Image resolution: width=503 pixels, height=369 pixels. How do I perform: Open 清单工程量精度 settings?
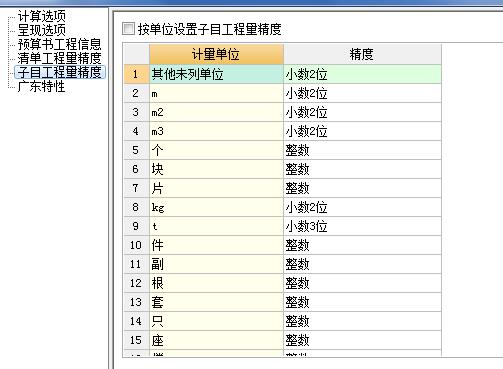click(x=59, y=58)
